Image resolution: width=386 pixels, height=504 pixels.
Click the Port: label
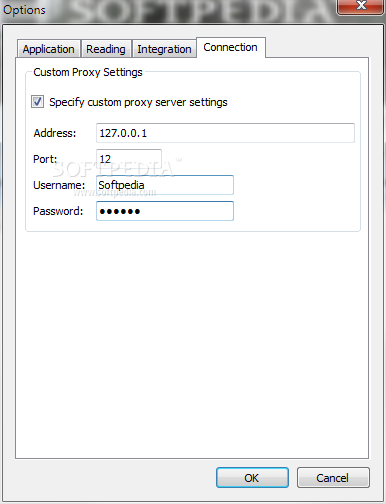[45, 159]
